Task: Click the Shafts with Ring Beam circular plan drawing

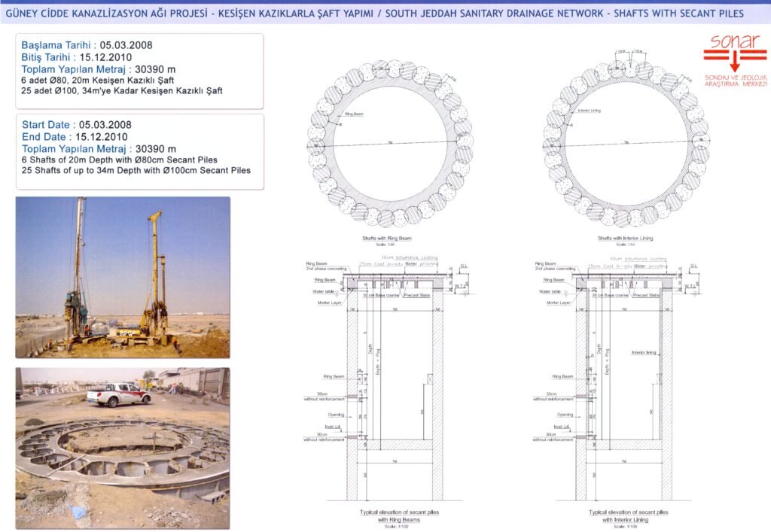Action: (x=390, y=144)
